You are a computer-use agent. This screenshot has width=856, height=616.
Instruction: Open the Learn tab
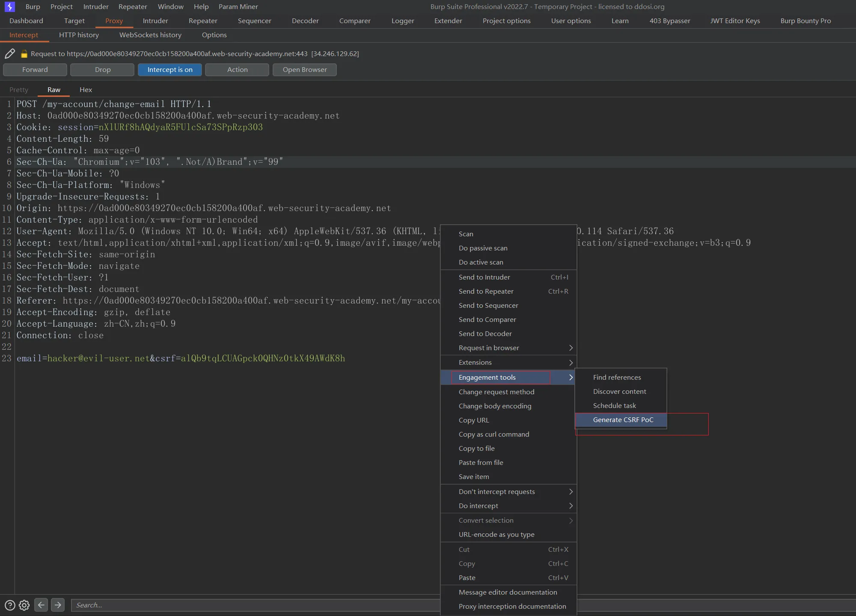(620, 21)
